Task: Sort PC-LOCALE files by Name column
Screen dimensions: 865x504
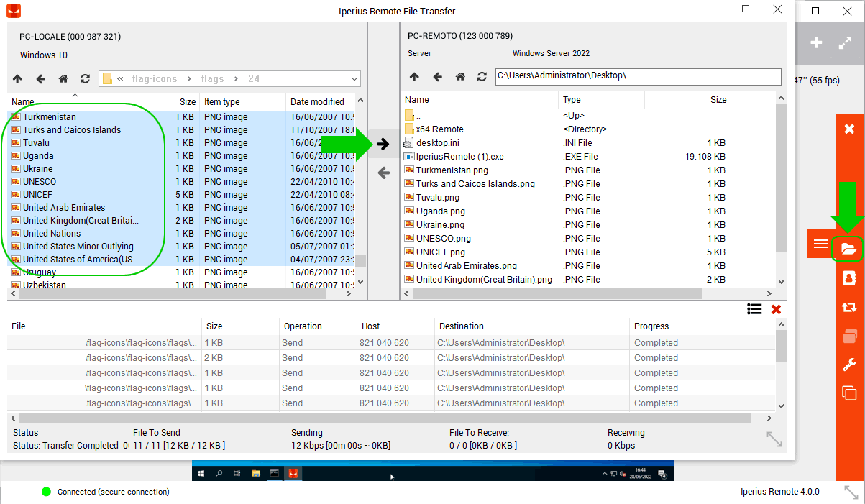Action: click(22, 102)
